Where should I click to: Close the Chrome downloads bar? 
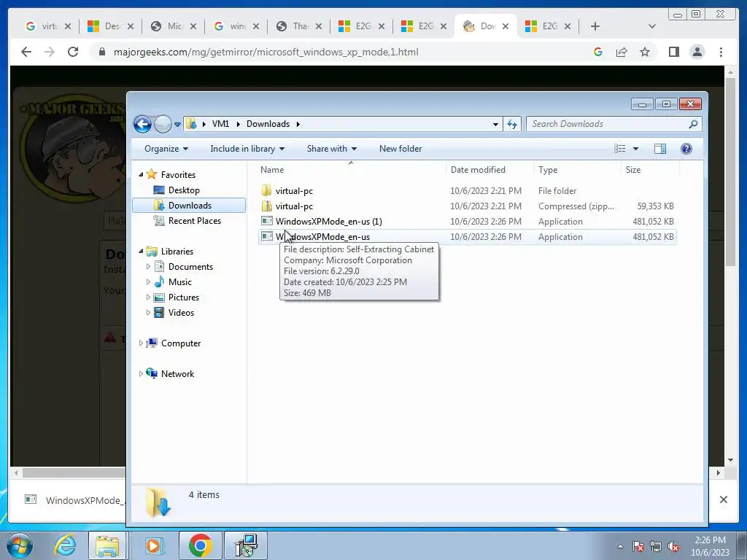pyautogui.click(x=723, y=499)
